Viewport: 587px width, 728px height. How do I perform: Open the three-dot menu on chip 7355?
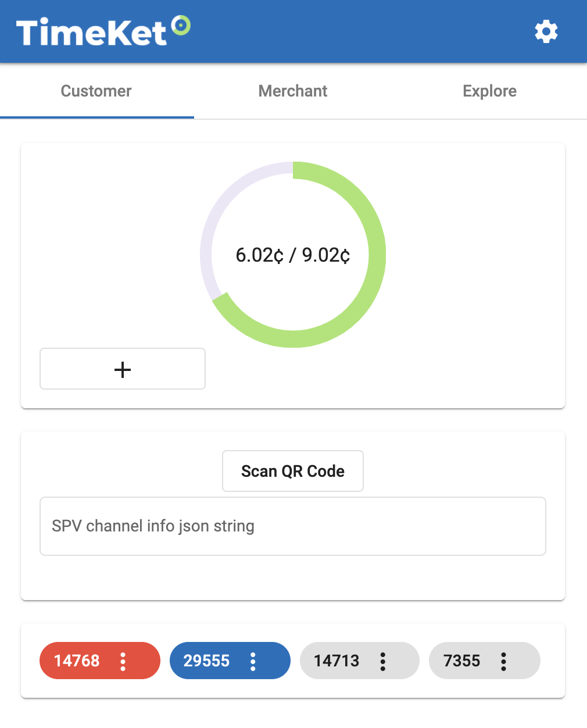click(503, 661)
